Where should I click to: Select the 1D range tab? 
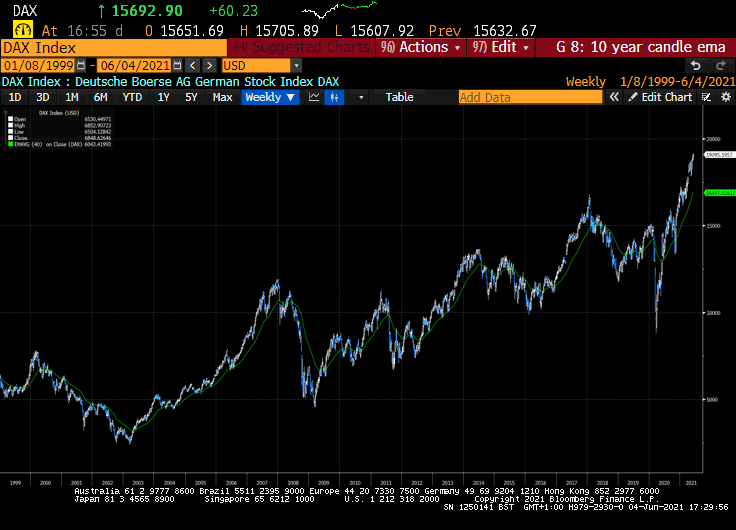[x=15, y=97]
